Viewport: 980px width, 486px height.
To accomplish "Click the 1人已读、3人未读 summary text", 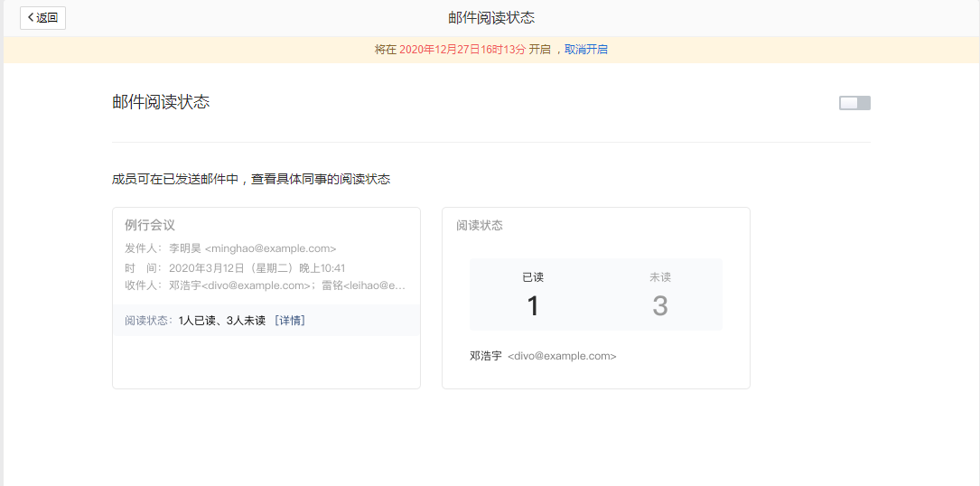I will coord(221,321).
